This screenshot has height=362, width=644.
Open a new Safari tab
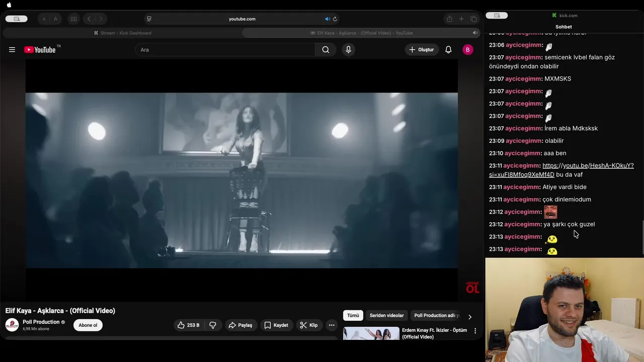pyautogui.click(x=461, y=19)
